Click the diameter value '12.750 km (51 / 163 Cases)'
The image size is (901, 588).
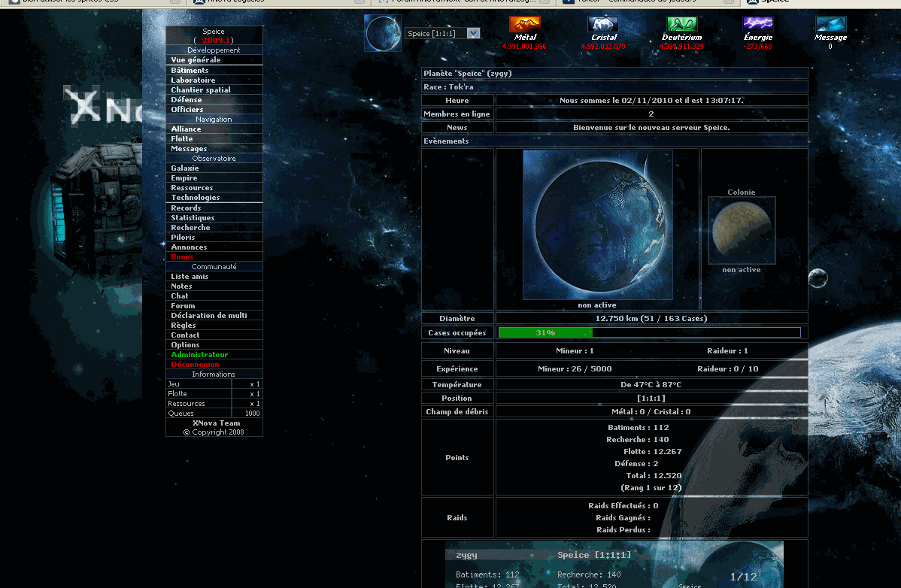click(651, 318)
